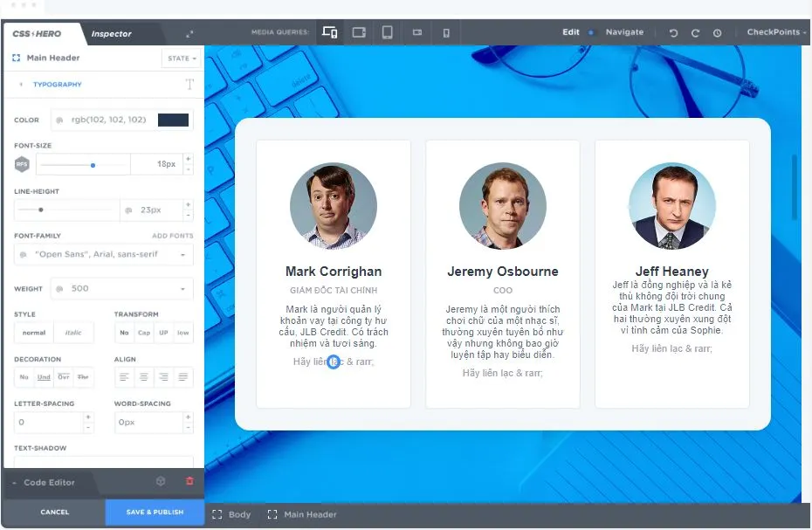Switch to Navigate mode
The width and height of the screenshot is (812, 530).
pos(625,31)
